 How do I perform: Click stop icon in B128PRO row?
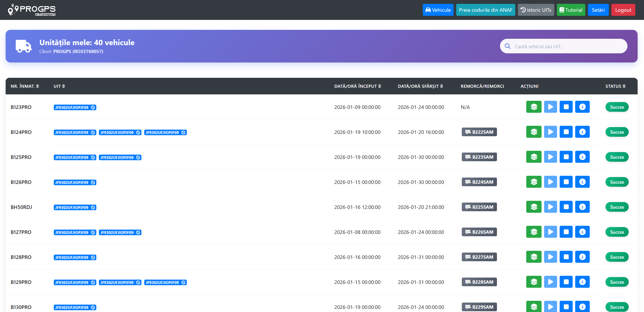point(566,257)
